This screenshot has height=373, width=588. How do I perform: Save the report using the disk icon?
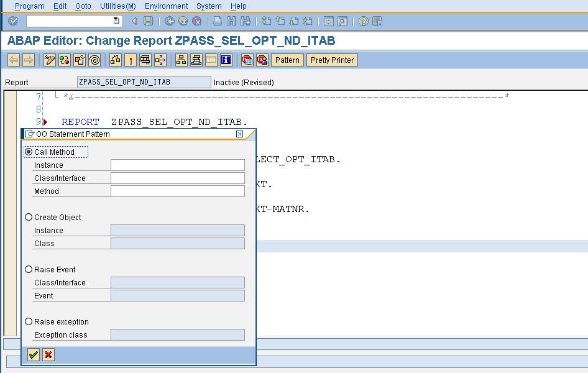(149, 21)
